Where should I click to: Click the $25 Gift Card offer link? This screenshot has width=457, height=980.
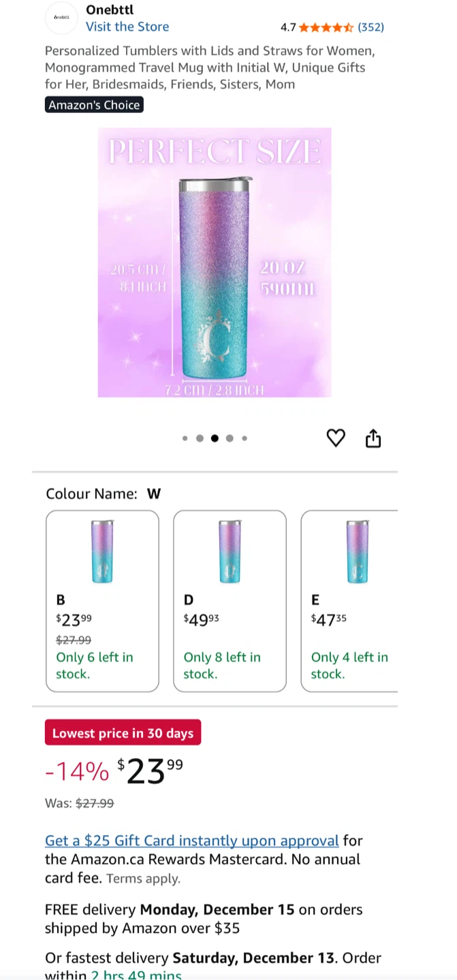pos(191,840)
